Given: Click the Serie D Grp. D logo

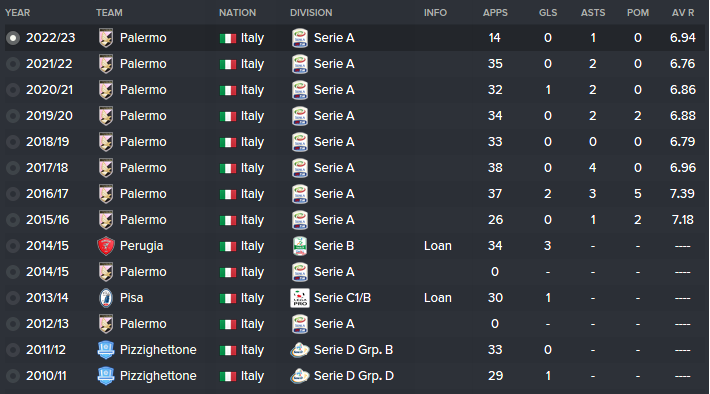Looking at the screenshot, I should 300,376.
